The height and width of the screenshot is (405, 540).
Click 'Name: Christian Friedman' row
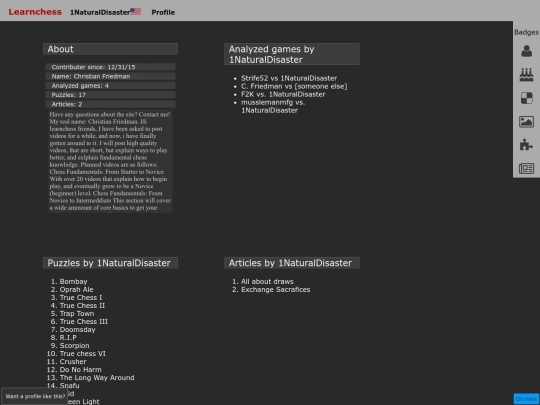click(110, 76)
